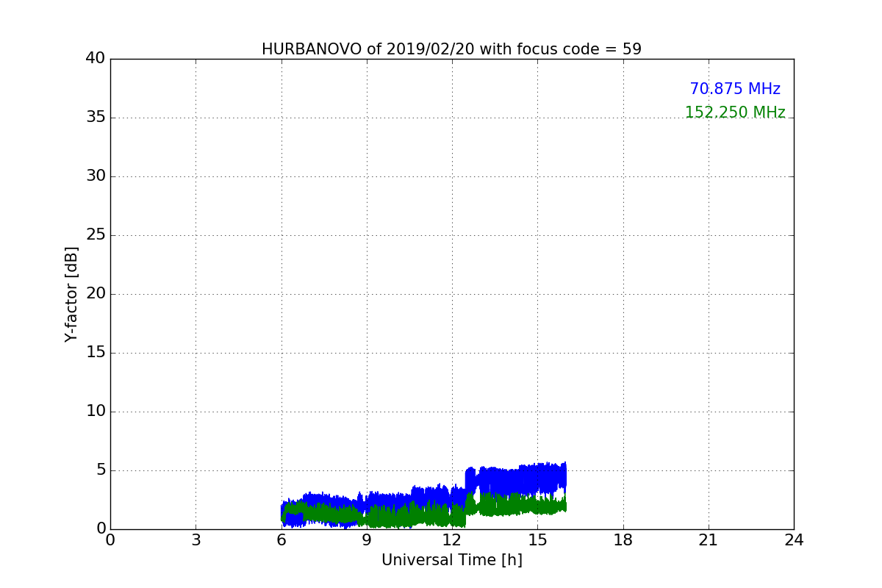Click y-axis tick label 25
Image resolution: width=882 pixels, height=588 pixels.
[x=96, y=235]
